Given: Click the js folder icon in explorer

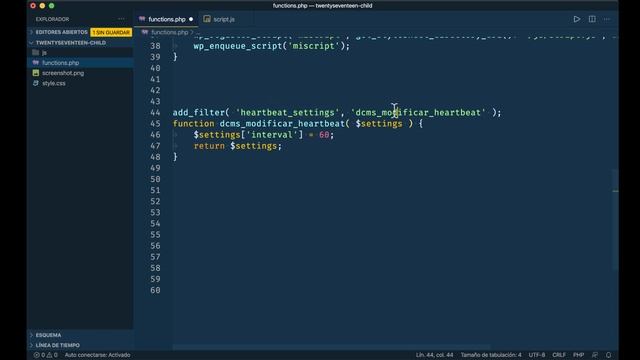Looking at the screenshot, I should 36,52.
